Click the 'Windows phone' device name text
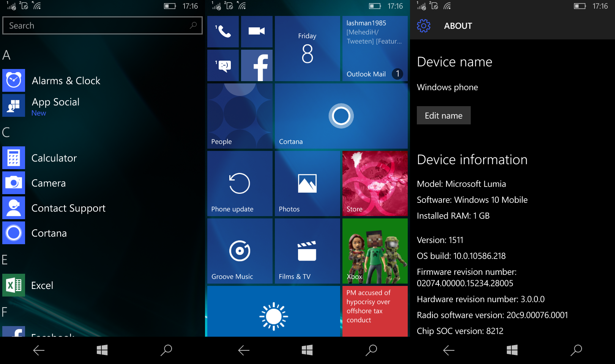Image resolution: width=615 pixels, height=364 pixels. pos(447,87)
